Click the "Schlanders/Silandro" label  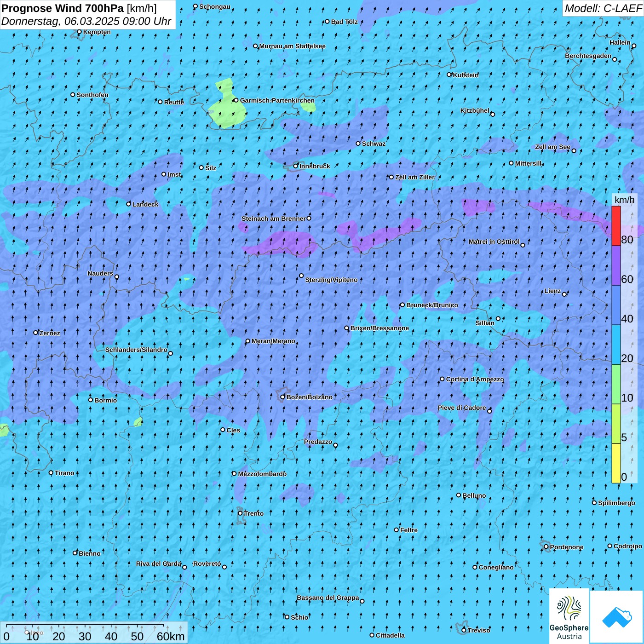pyautogui.click(x=136, y=350)
